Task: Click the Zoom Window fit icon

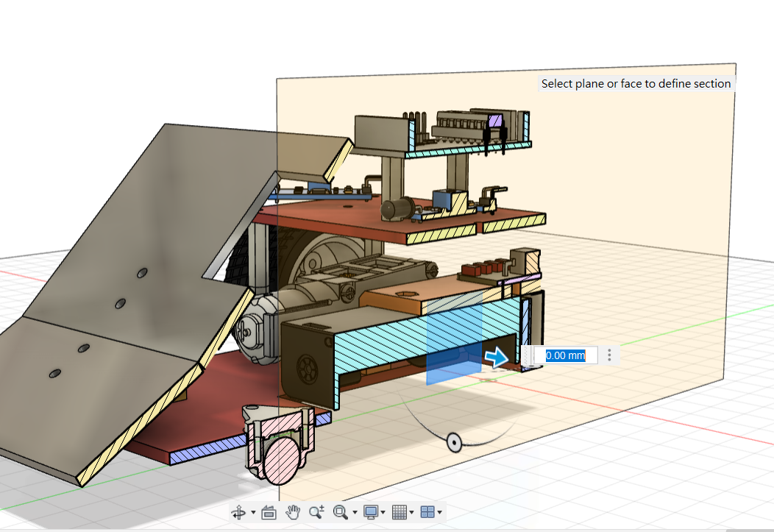Action: tap(340, 512)
